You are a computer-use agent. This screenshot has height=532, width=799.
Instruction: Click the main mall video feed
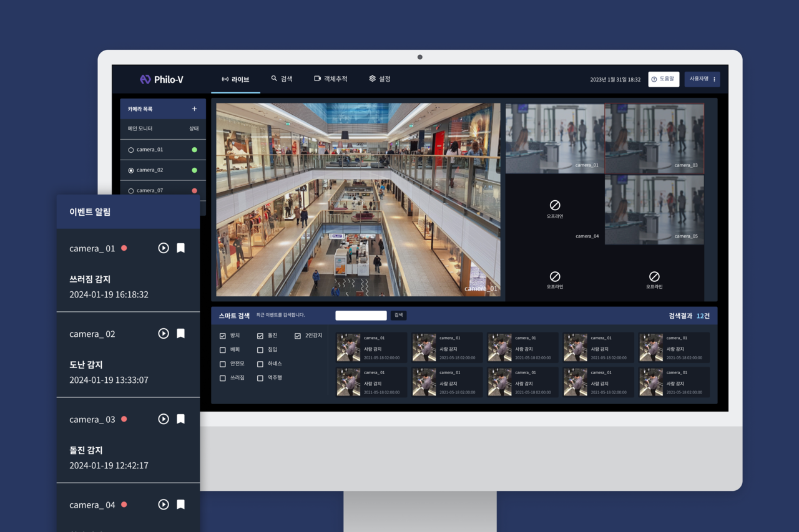point(358,200)
